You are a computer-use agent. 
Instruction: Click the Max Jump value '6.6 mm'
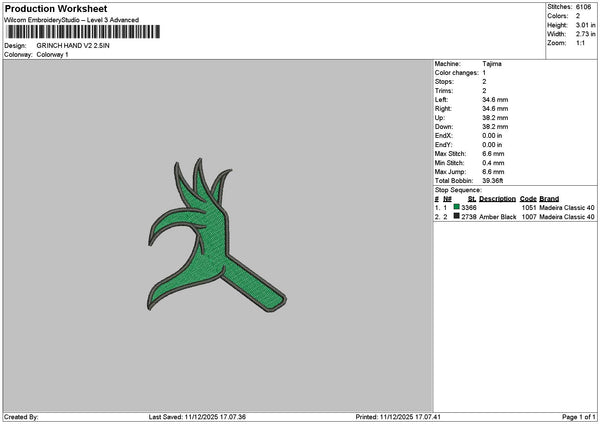pos(493,172)
